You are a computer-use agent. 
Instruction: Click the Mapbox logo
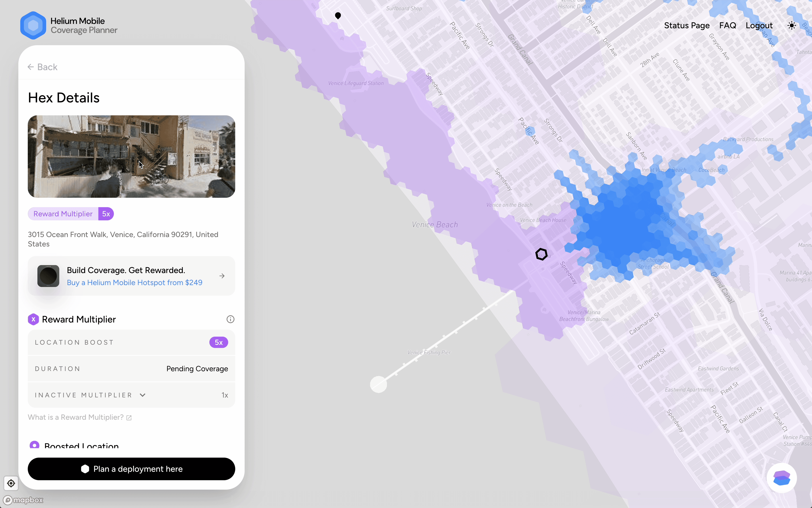pos(23,500)
